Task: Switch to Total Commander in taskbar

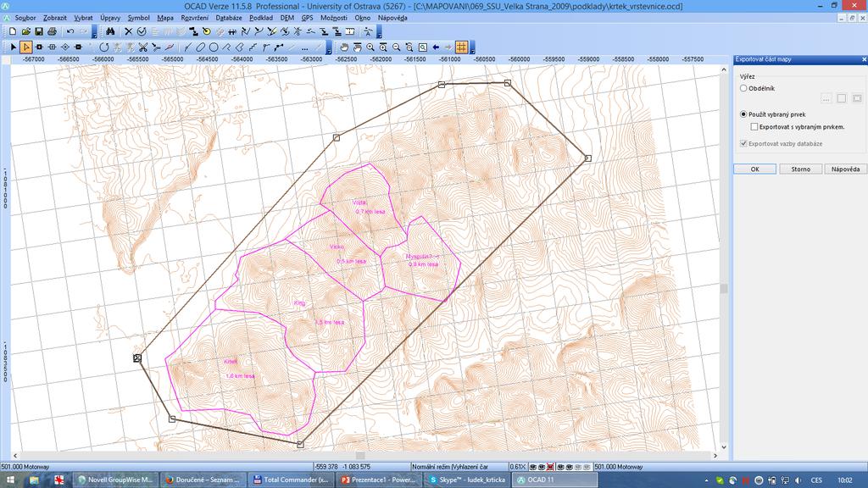Action: [x=290, y=480]
